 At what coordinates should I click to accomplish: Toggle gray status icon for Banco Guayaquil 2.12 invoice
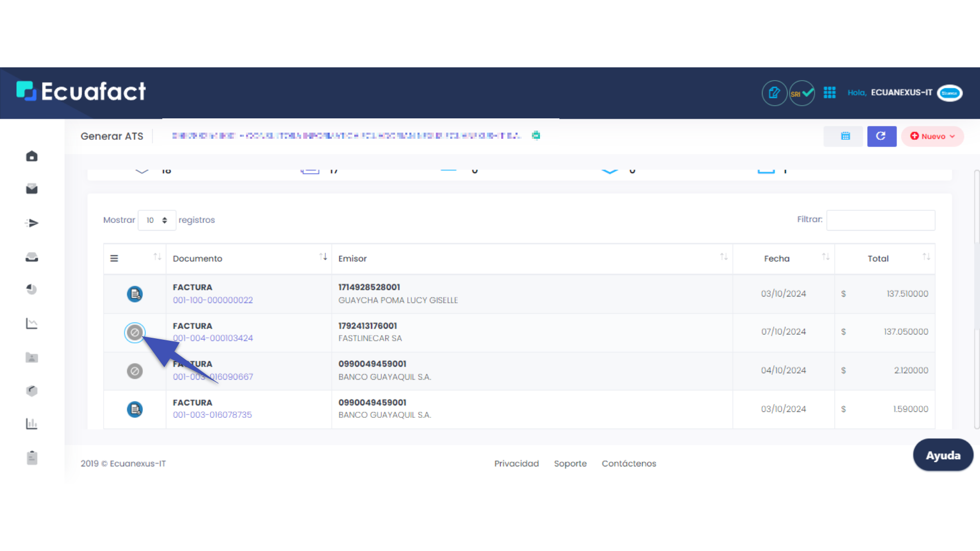click(135, 371)
